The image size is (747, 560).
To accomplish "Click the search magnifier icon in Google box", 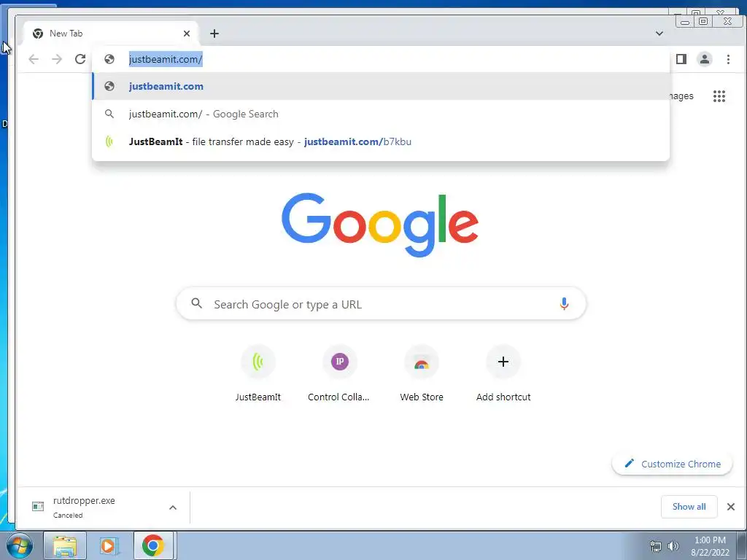I will click(x=196, y=303).
